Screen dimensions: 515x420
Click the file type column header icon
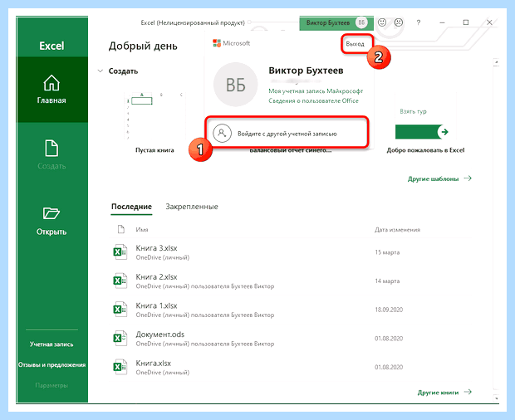[121, 229]
